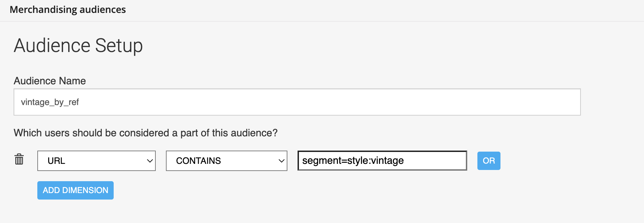Open the URL dimension dropdown
The image size is (644, 223).
(x=96, y=161)
